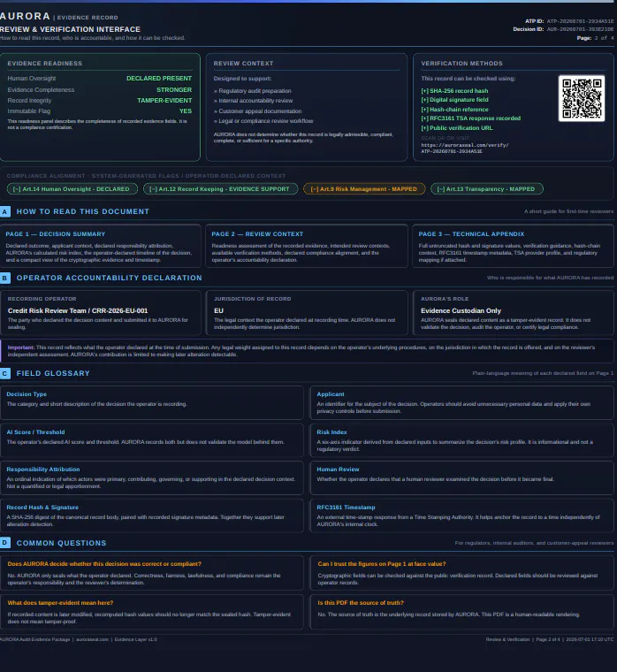Click the ATP ID value in the header
Image resolution: width=617 pixels, height=672 pixels.
(x=580, y=21)
